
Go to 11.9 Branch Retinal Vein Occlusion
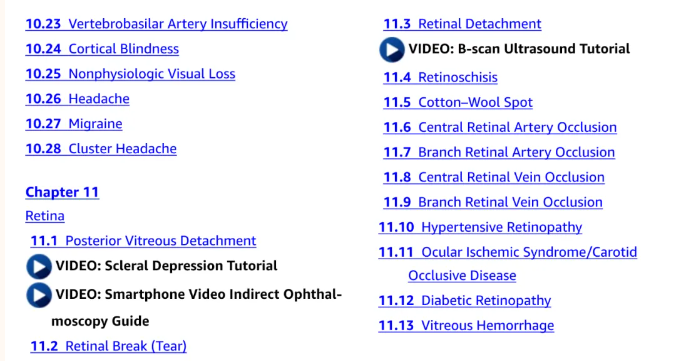[x=493, y=202]
